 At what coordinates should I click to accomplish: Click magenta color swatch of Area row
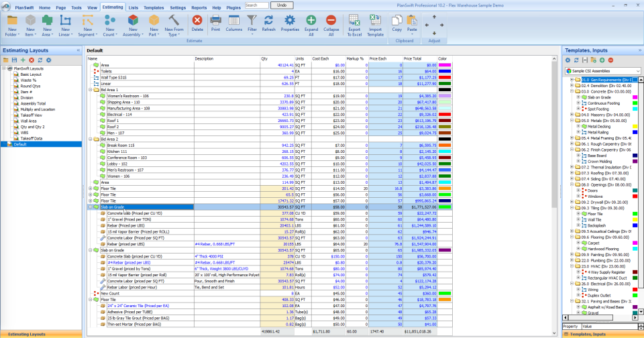pyautogui.click(x=445, y=65)
